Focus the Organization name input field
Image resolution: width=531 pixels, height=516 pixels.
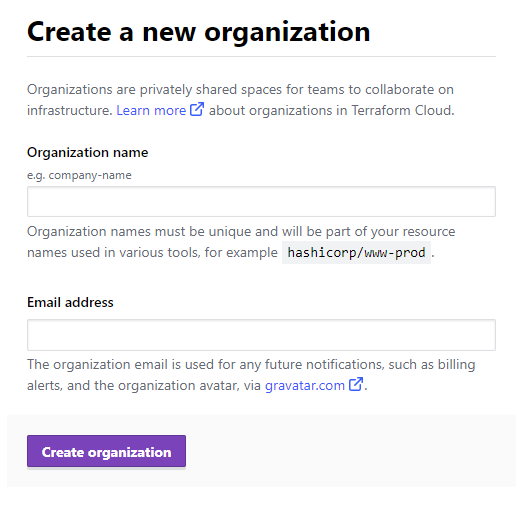[261, 201]
